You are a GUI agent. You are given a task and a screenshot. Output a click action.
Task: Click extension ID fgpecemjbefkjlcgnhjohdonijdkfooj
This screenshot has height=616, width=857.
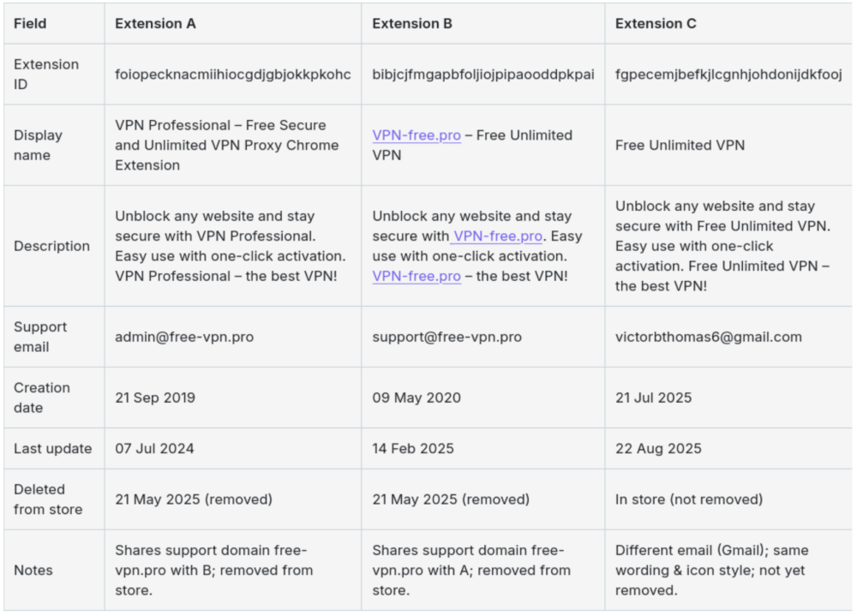click(x=728, y=75)
